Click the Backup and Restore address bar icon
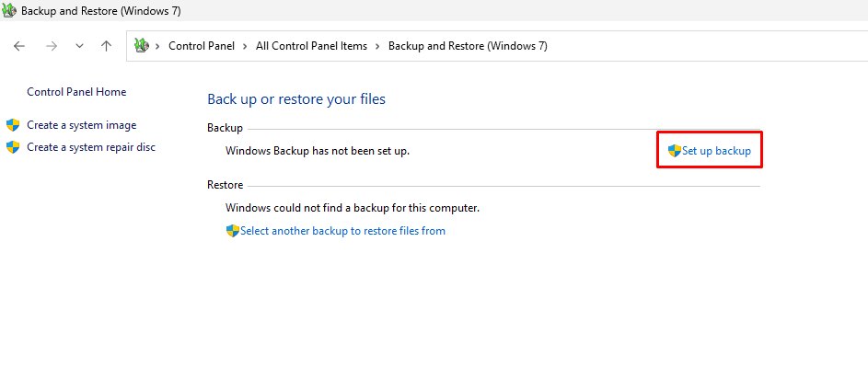This screenshot has width=868, height=368. [x=143, y=45]
